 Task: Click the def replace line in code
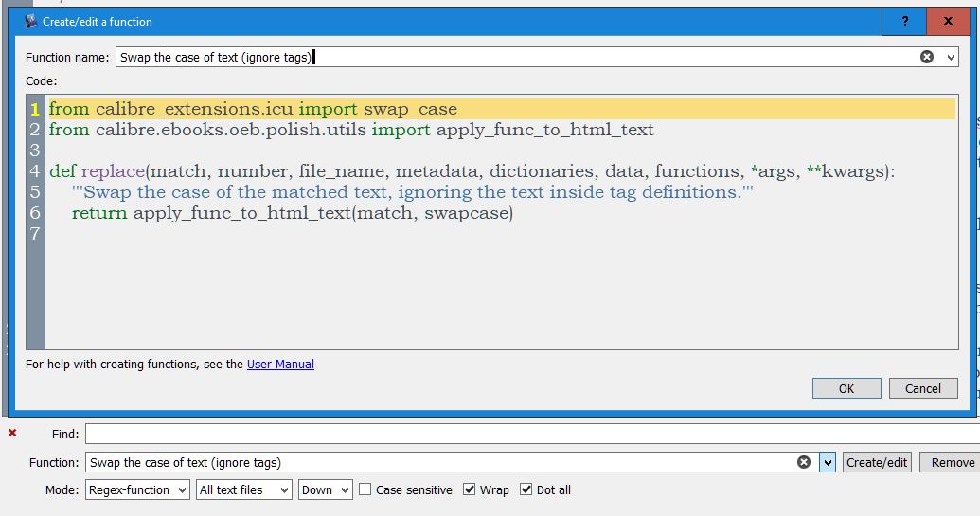[x=472, y=171]
